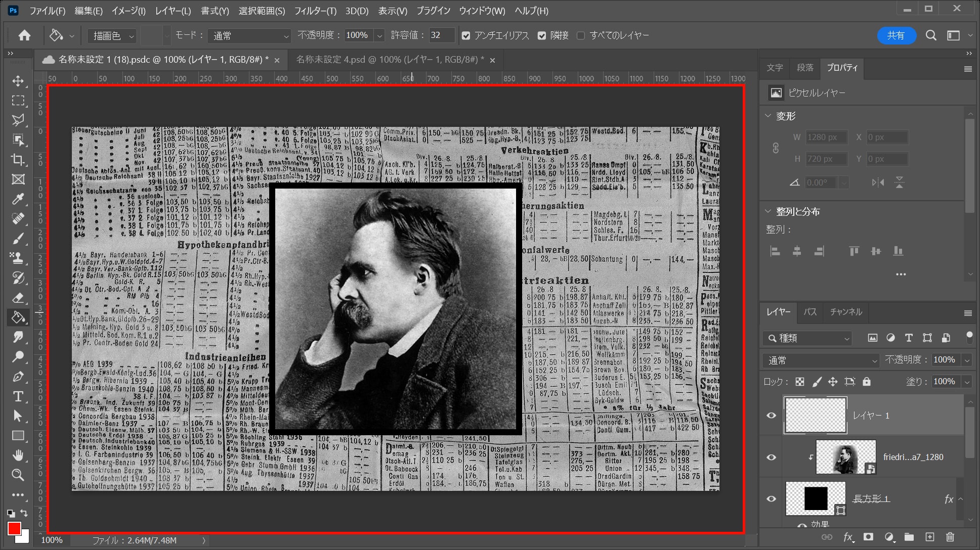Open the layer blend mode 通常 dropdown
The image size is (980, 550).
click(x=821, y=360)
